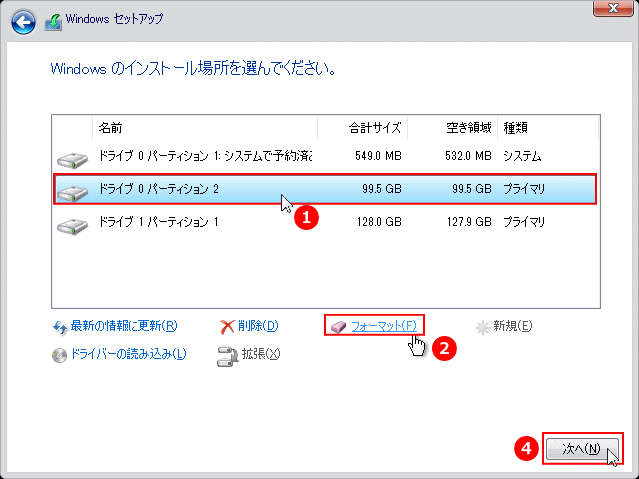Click the プライマリ type of Drive 0 Partition 2
Image resolution: width=639 pixels, height=479 pixels.
524,189
